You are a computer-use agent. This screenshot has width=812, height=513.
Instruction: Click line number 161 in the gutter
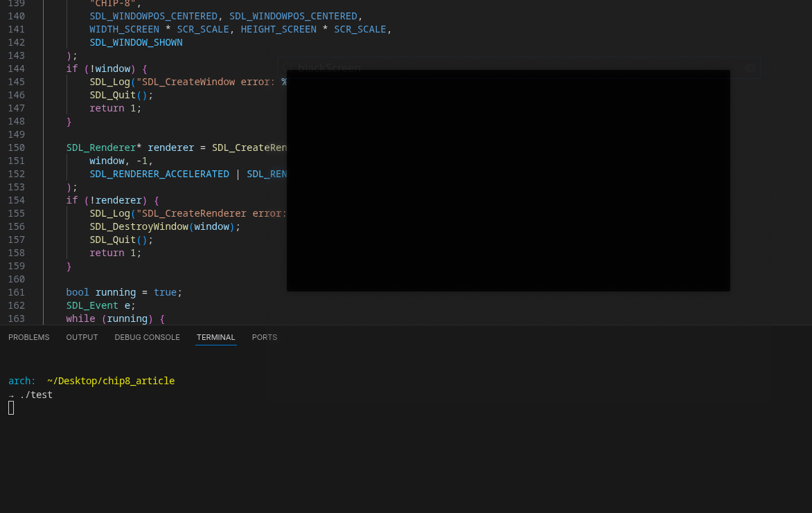tap(16, 292)
